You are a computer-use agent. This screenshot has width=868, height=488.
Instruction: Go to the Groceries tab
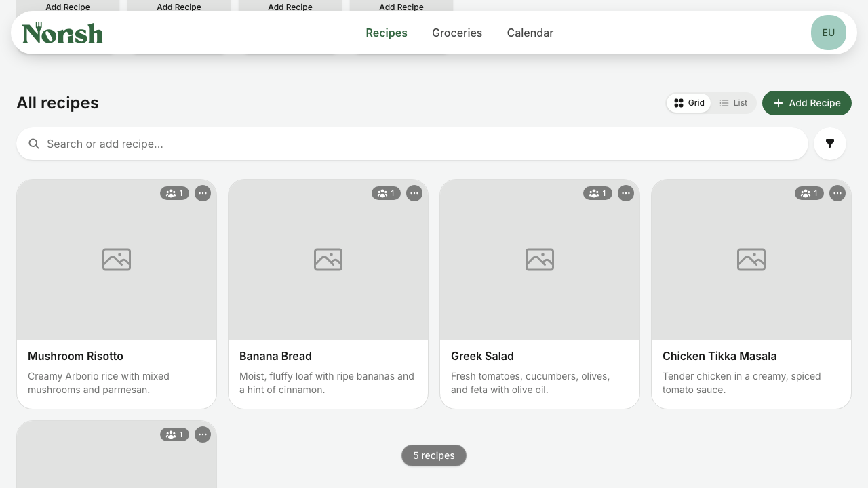[457, 33]
